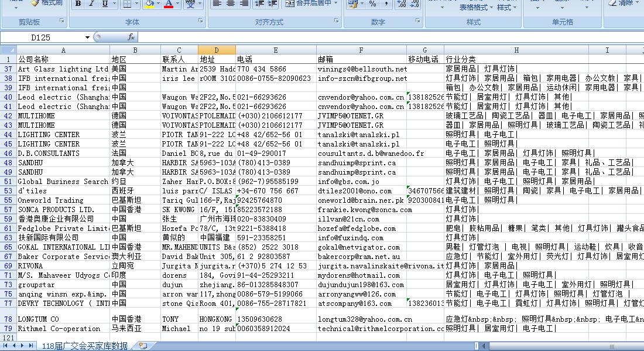Open the Alignment (对齐方式) dialog launcher
Screen dimensions: 644x351
(336, 21)
